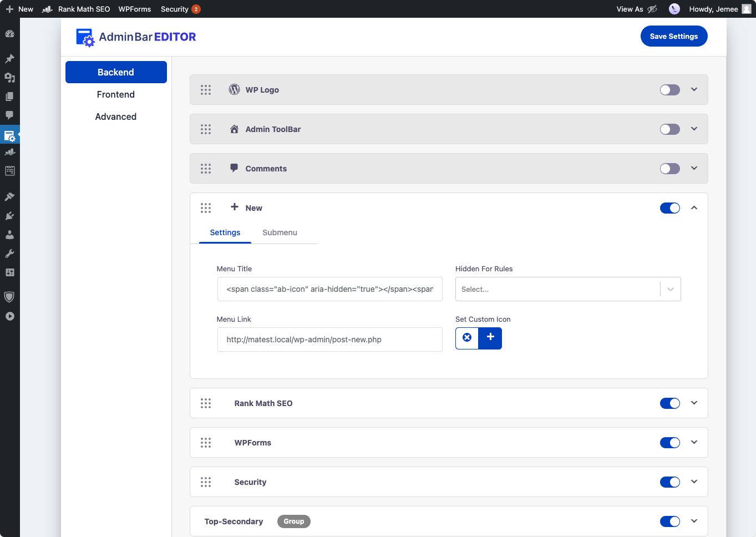Switch off the Security toggle
The height and width of the screenshot is (537, 756).
click(669, 482)
